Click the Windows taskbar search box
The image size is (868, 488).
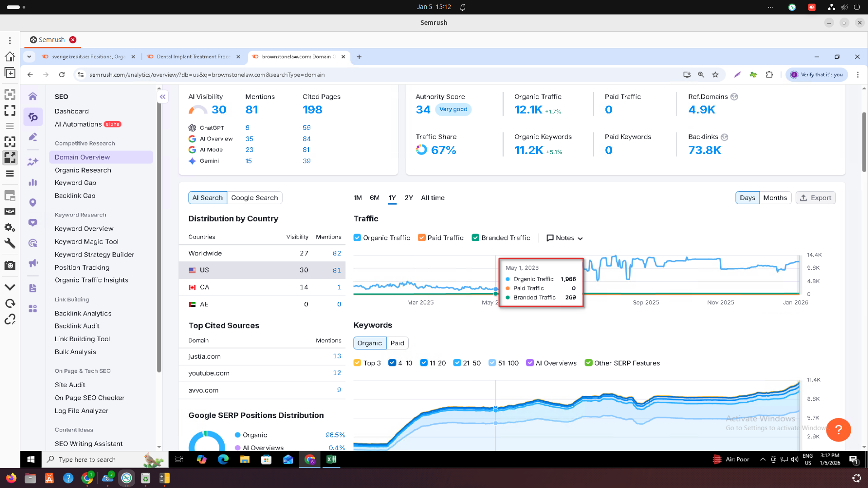click(105, 459)
